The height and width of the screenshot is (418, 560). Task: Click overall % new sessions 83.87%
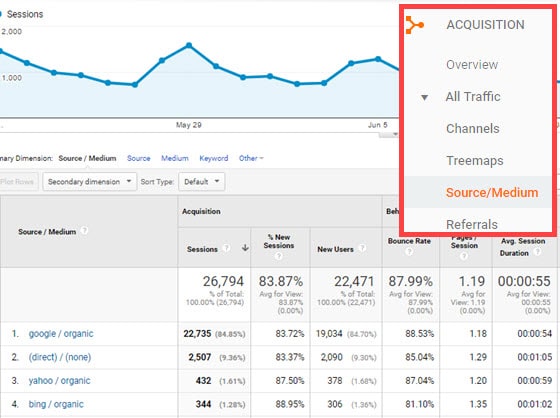point(281,281)
